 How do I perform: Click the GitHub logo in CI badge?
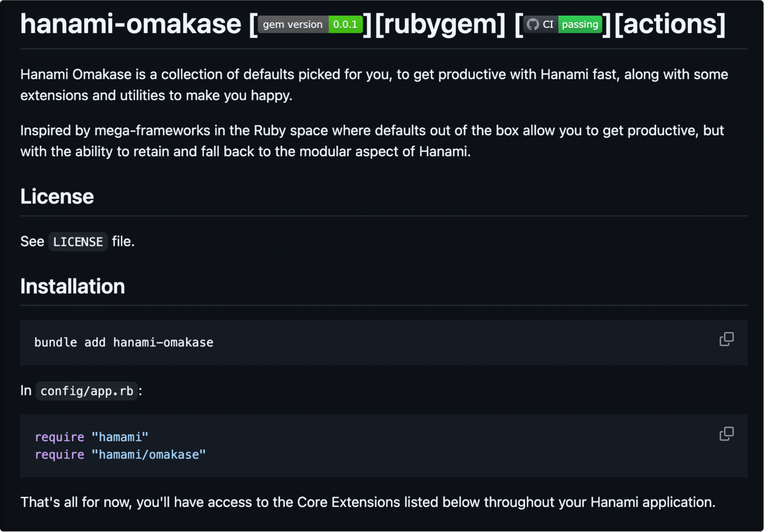click(x=533, y=24)
